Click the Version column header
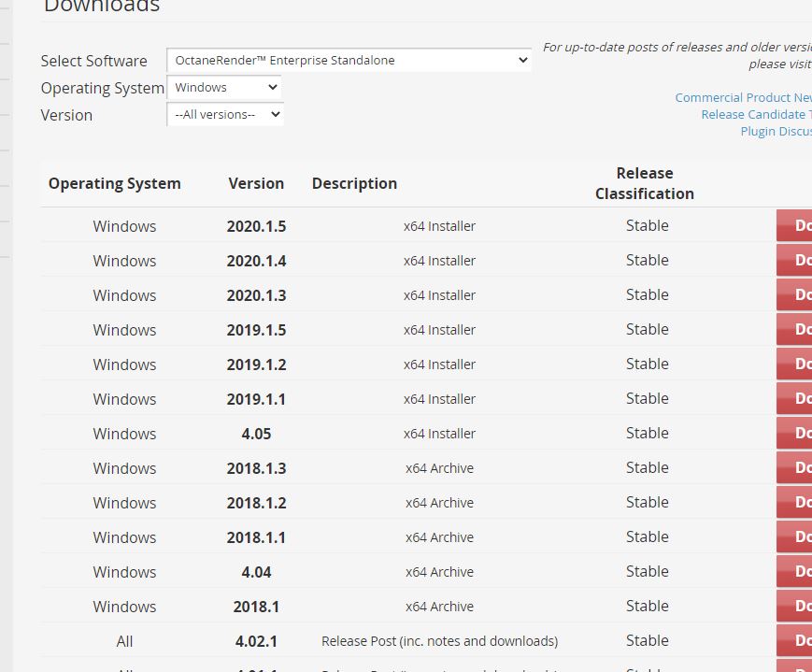This screenshot has height=672, width=812. coord(256,183)
